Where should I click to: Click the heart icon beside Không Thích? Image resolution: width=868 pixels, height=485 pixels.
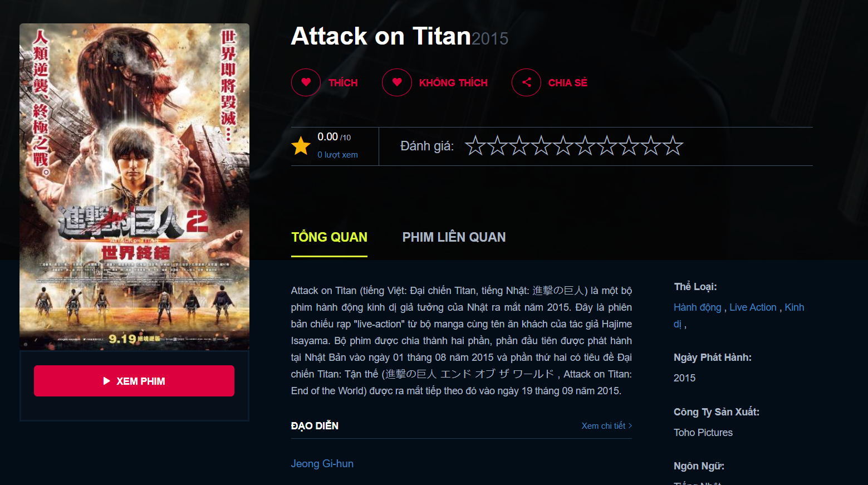click(396, 82)
